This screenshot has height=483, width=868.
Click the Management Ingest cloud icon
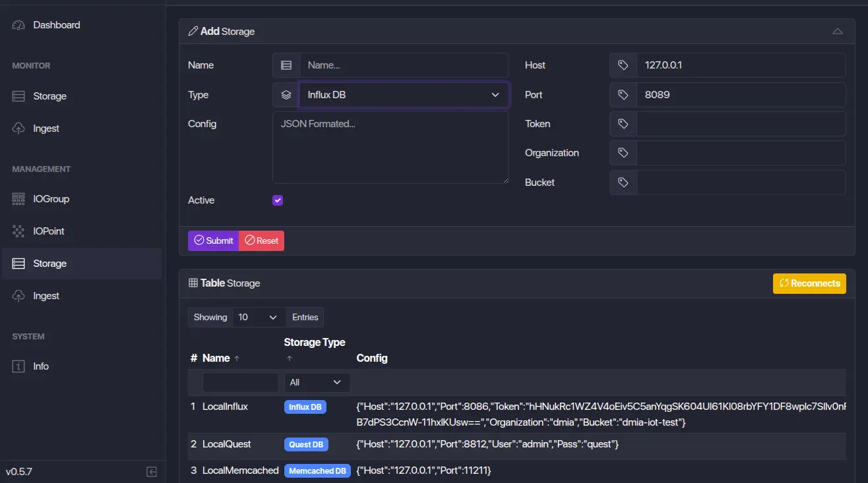point(18,296)
